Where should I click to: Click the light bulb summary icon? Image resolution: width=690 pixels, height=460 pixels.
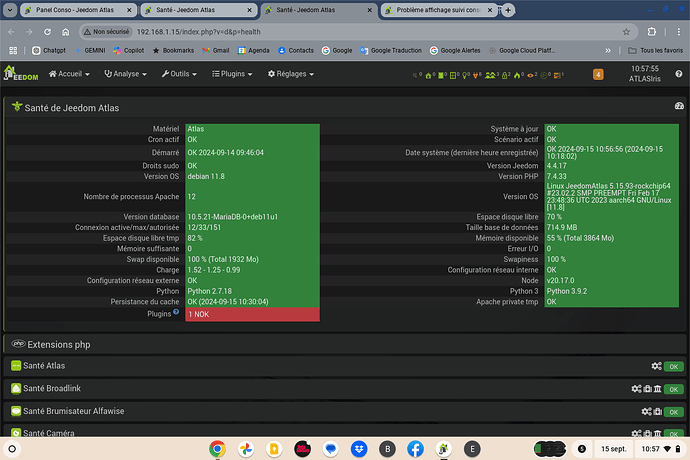point(464,76)
